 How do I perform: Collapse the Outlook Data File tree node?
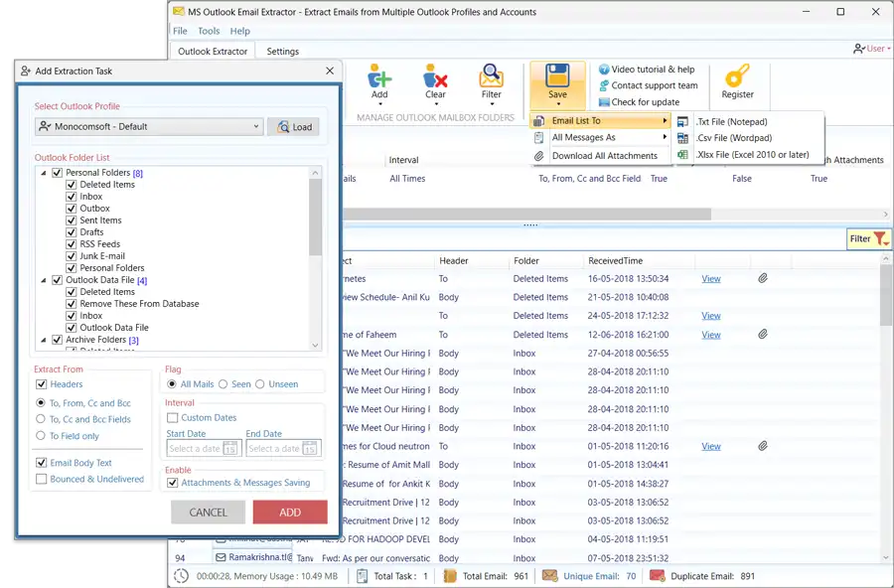[x=44, y=280]
